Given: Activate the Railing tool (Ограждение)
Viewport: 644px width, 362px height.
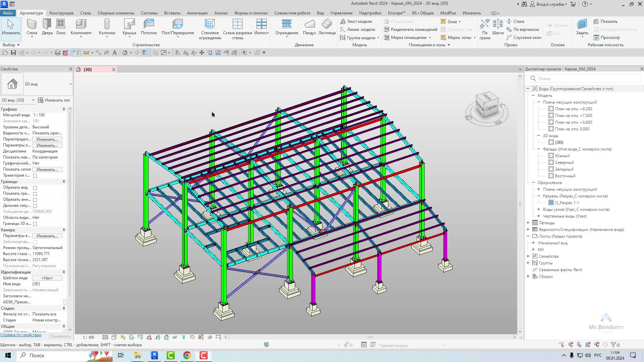Looking at the screenshot, I should click(286, 27).
